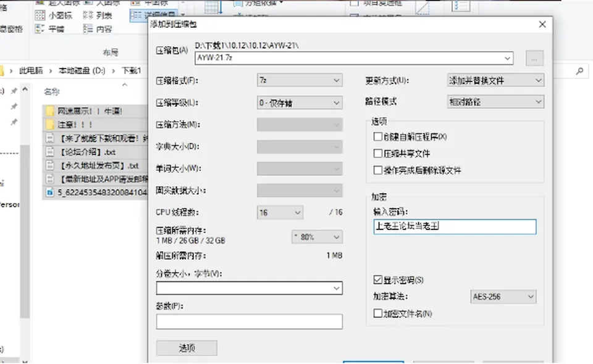Click the Explorer search magnifier icon
The height and width of the screenshot is (364, 593).
579,70
